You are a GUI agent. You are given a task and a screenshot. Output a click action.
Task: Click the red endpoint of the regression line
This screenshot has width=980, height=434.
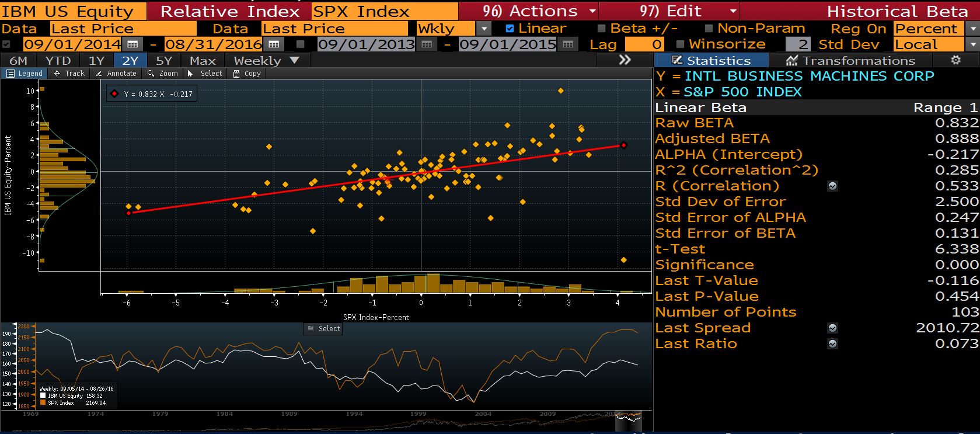[x=623, y=145]
